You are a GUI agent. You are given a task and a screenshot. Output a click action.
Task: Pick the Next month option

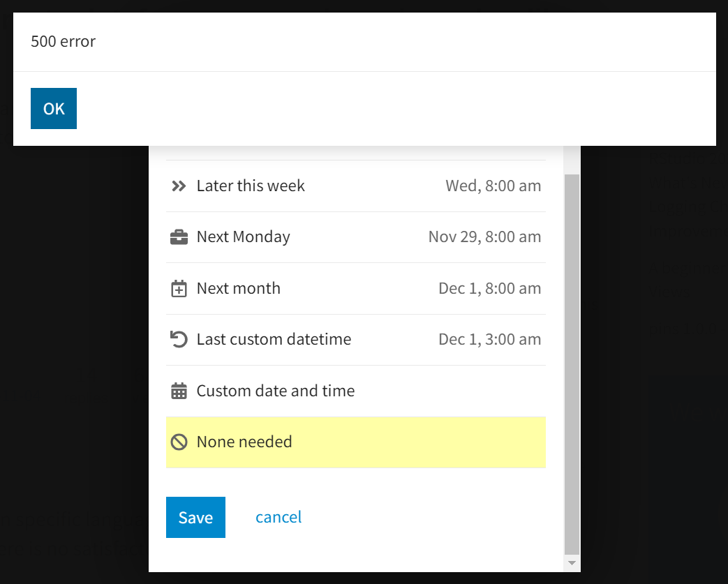(x=238, y=289)
